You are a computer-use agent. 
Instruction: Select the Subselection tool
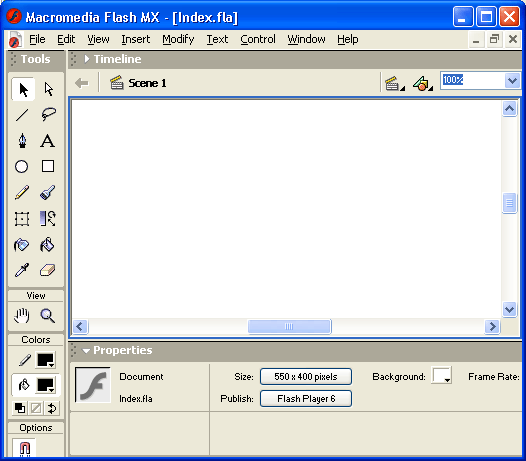pos(49,90)
